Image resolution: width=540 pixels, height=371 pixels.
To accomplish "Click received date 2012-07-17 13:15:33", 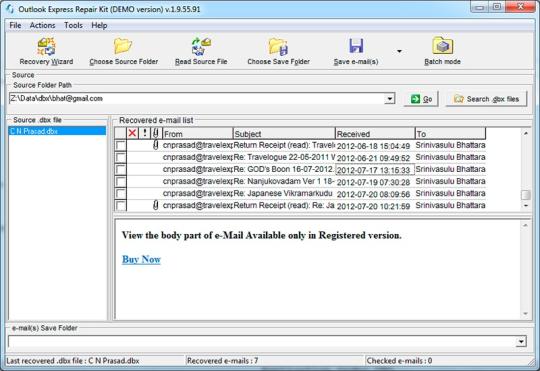I will pos(375,170).
